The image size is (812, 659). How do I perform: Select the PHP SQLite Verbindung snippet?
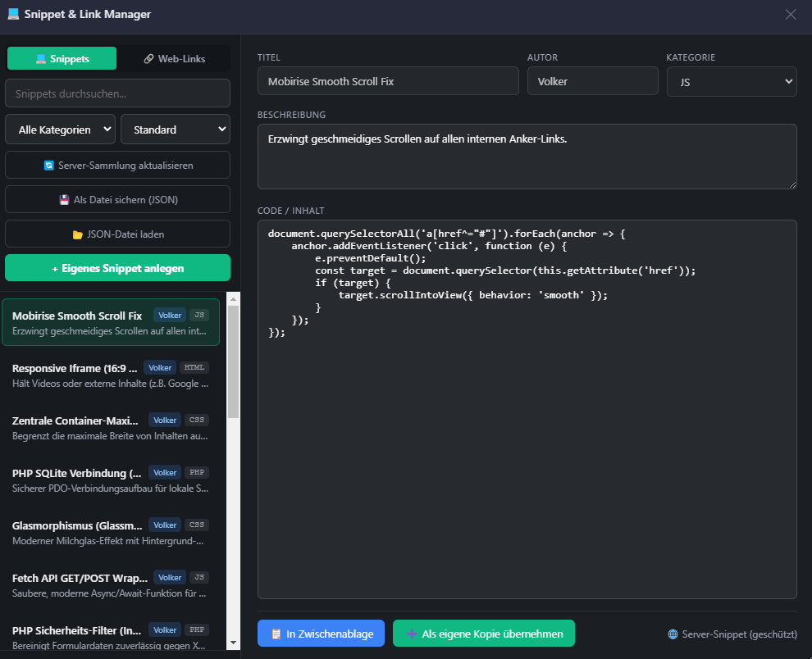[111, 479]
